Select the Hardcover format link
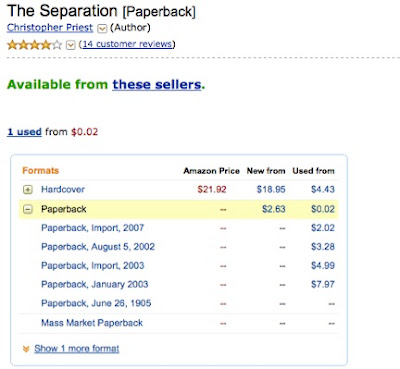The height and width of the screenshot is (369, 400). tap(63, 189)
